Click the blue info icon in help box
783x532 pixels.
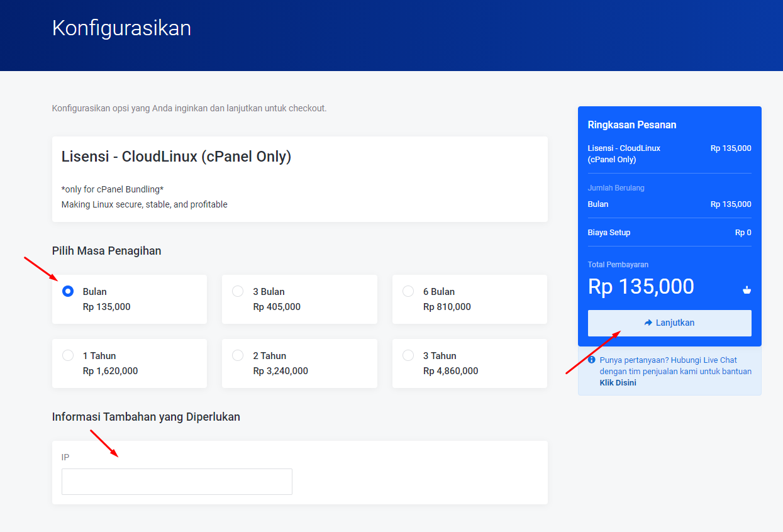tap(591, 360)
